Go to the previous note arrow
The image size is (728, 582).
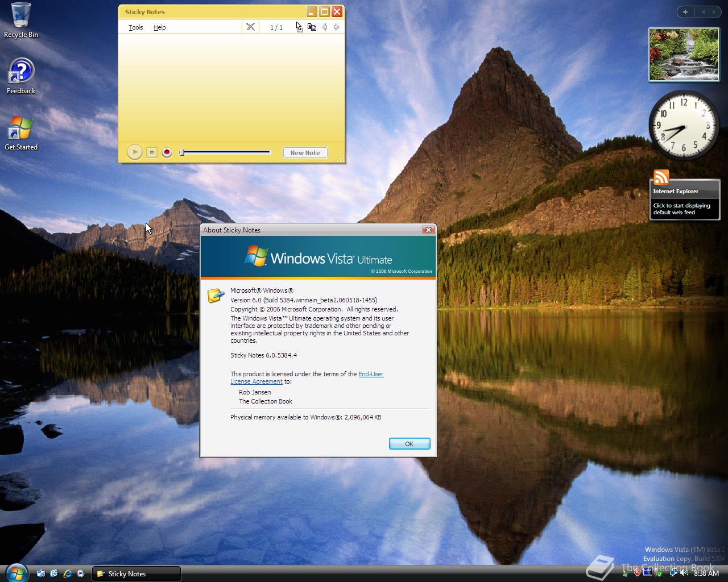click(325, 27)
